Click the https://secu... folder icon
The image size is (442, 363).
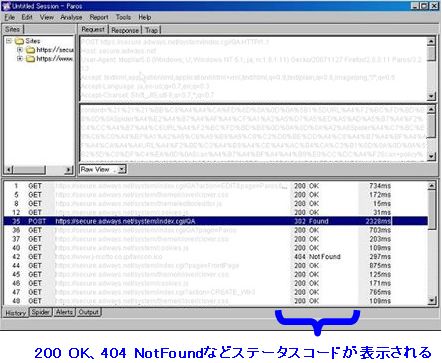(31, 50)
